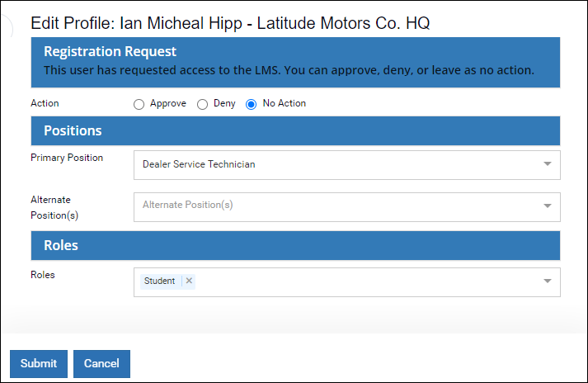The width and height of the screenshot is (588, 383).
Task: Click the Positions section header
Action: click(73, 130)
